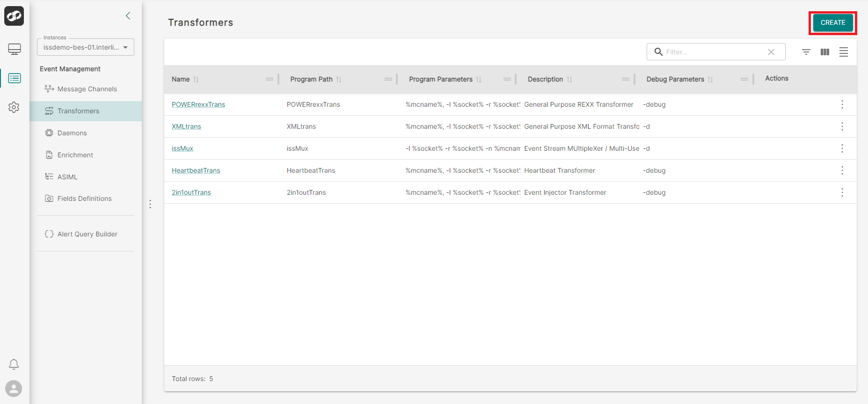Viewport: 868px width, 404px height.
Task: Sort by Debug Parameters column
Action: (x=710, y=80)
